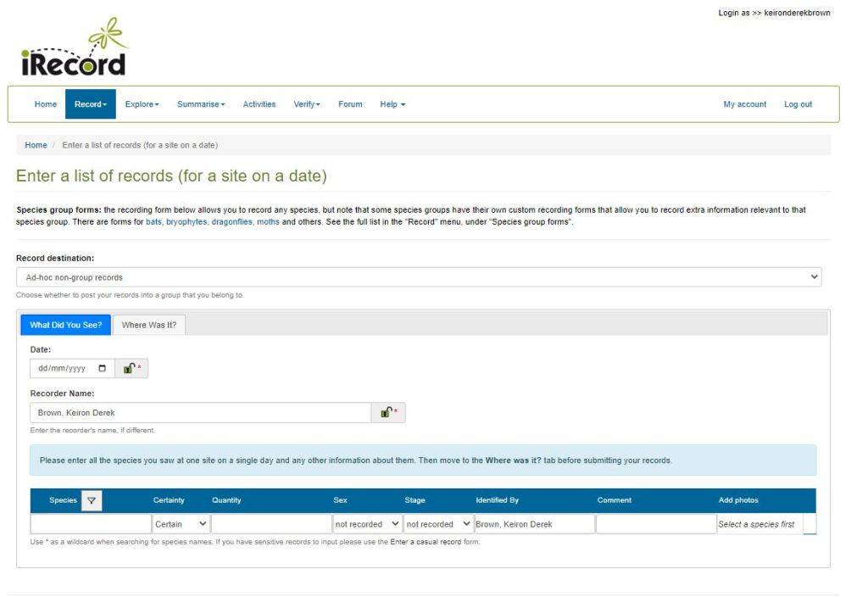Open the Certainty dropdown
Image resolution: width=868 pixels, height=597 pixels.
(181, 524)
